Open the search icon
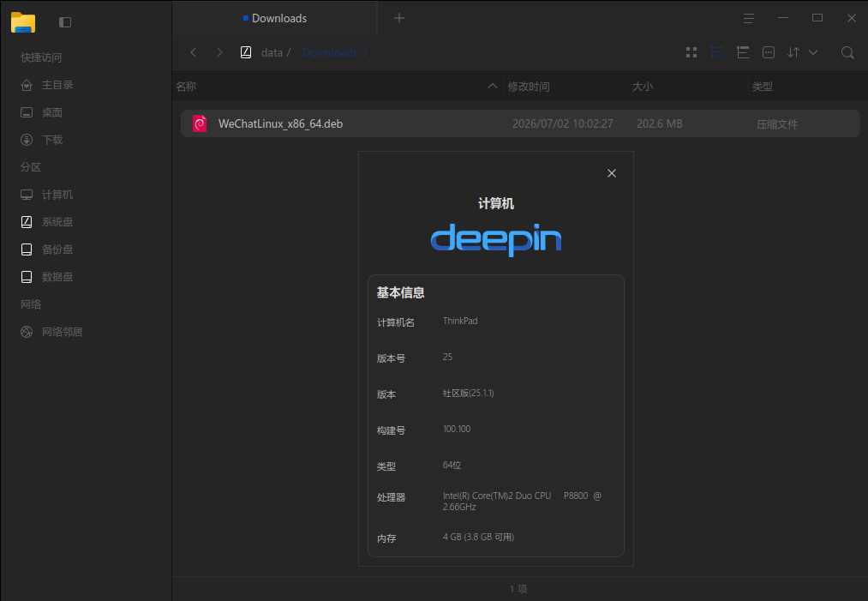This screenshot has width=868, height=601. 847,52
